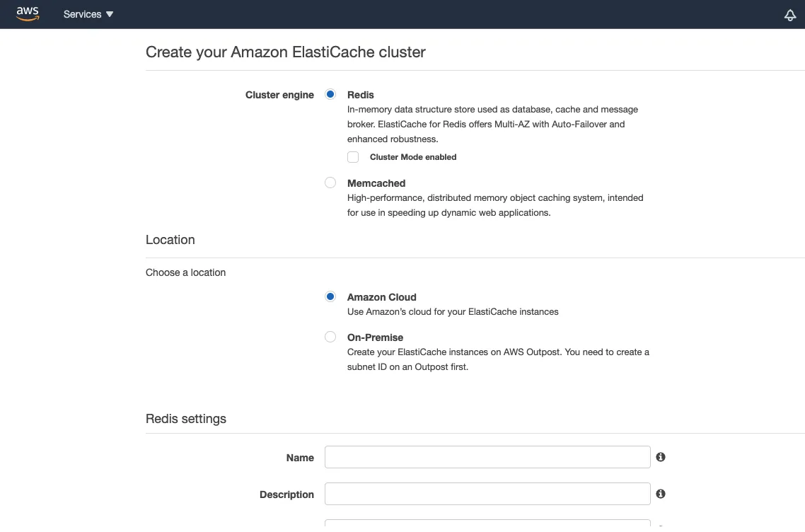This screenshot has height=532, width=805.
Task: Select the Redis cluster engine
Action: tap(330, 93)
